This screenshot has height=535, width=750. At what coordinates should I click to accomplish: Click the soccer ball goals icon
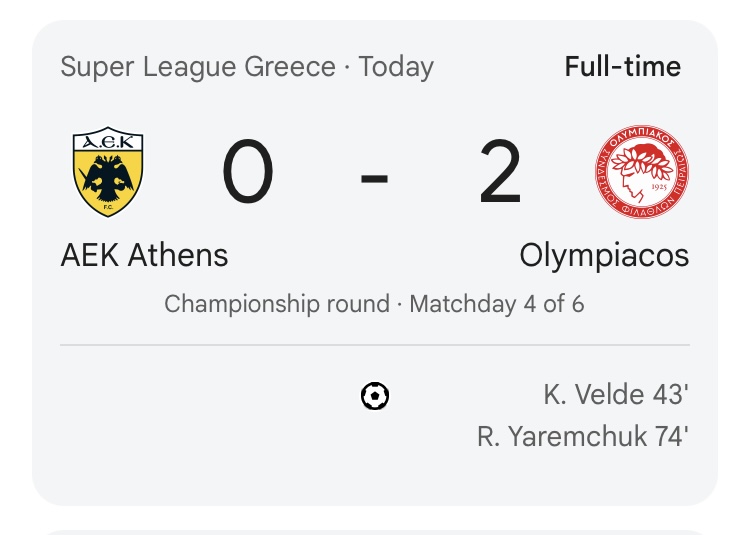coord(374,397)
